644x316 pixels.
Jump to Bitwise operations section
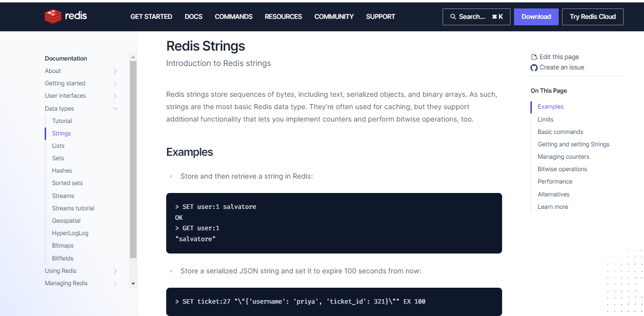point(563,169)
